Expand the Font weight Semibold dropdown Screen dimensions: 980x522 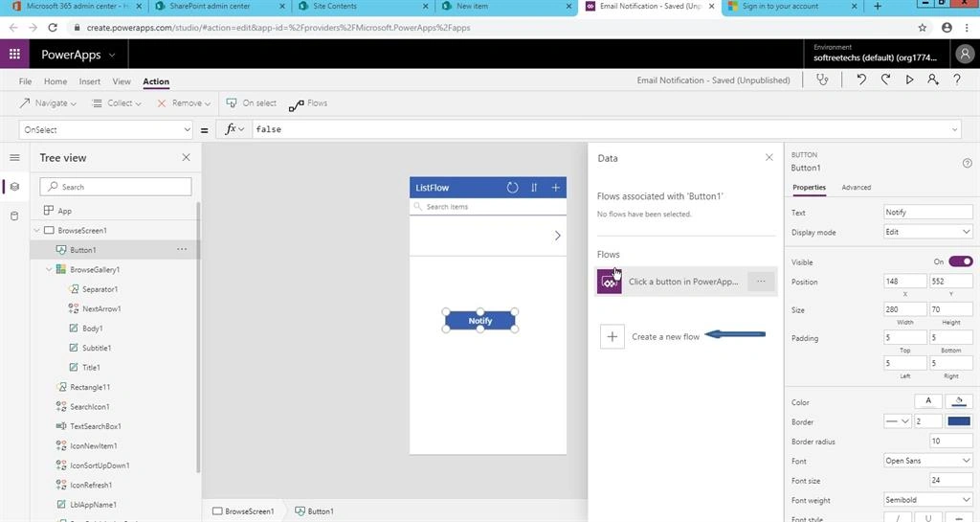click(x=928, y=500)
